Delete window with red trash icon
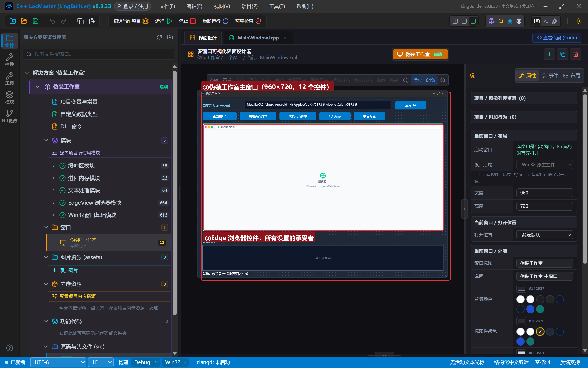Viewport: 588px width, 368px height. (x=576, y=54)
